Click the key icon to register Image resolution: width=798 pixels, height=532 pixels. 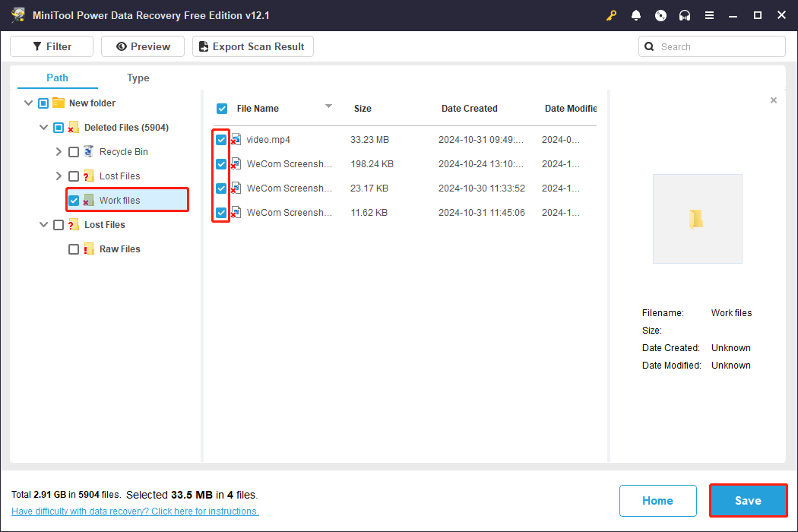tap(611, 15)
